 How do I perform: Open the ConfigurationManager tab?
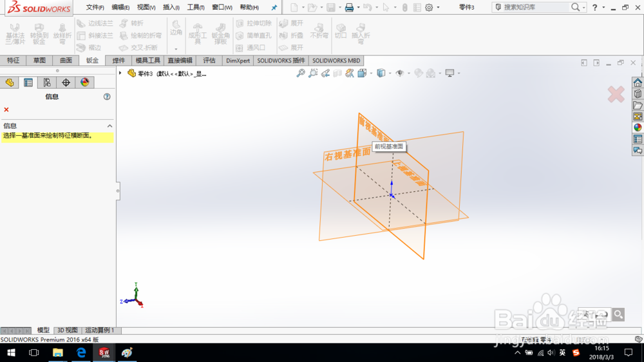click(x=47, y=82)
